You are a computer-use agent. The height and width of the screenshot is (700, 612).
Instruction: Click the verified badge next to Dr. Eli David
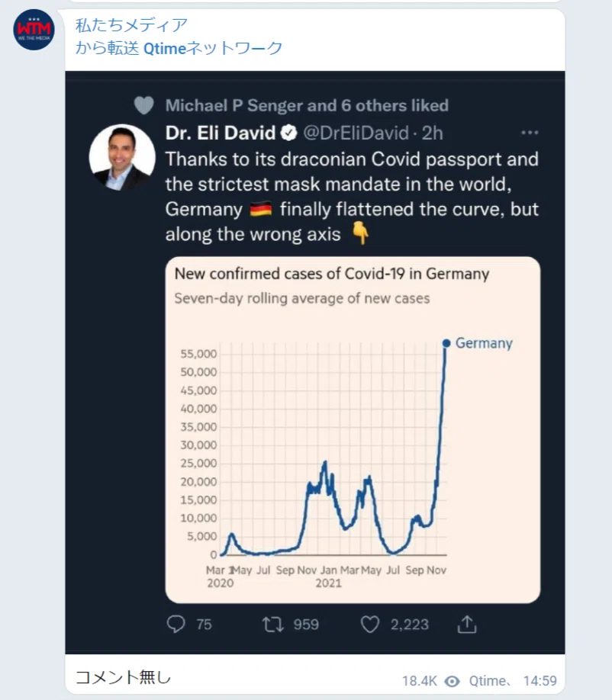pos(289,133)
